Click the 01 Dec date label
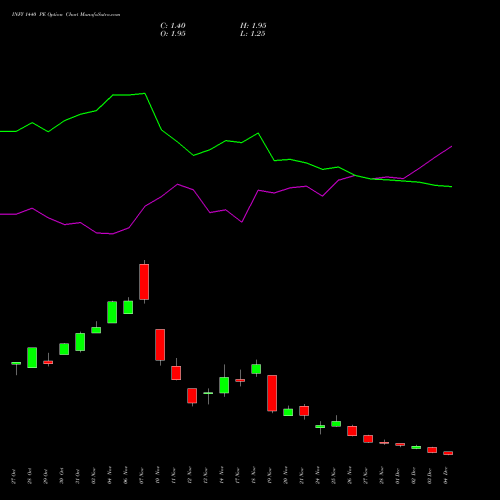500x500 pixels. click(x=398, y=476)
